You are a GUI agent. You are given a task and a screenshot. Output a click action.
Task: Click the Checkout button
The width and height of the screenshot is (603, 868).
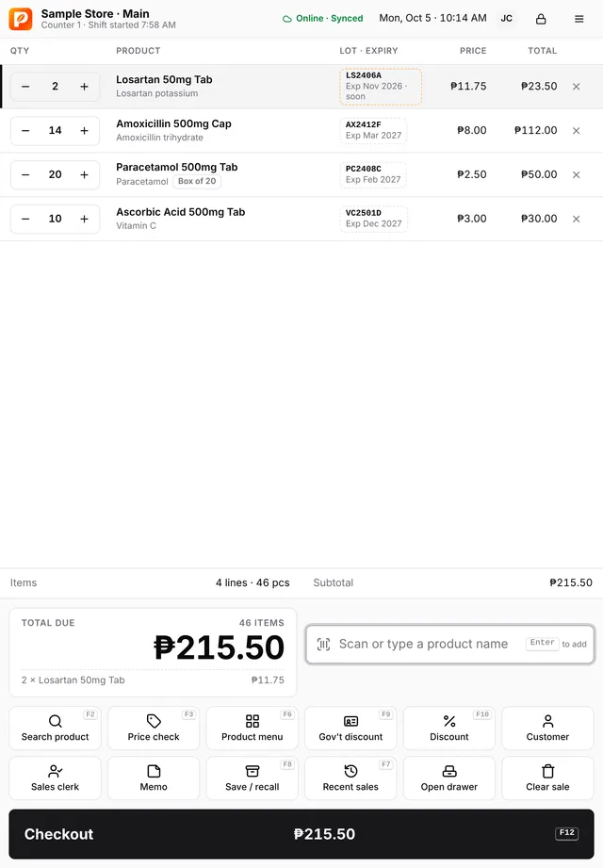click(301, 834)
